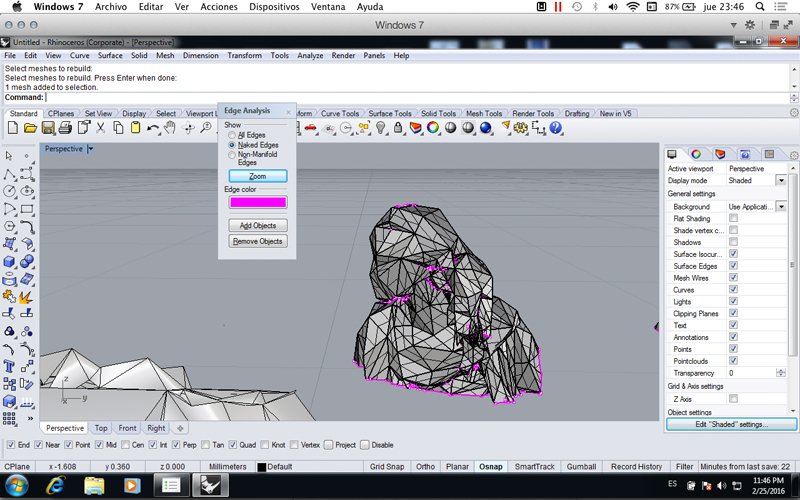Click the Save floppy disk icon
The image size is (800, 500).
pyautogui.click(x=48, y=128)
